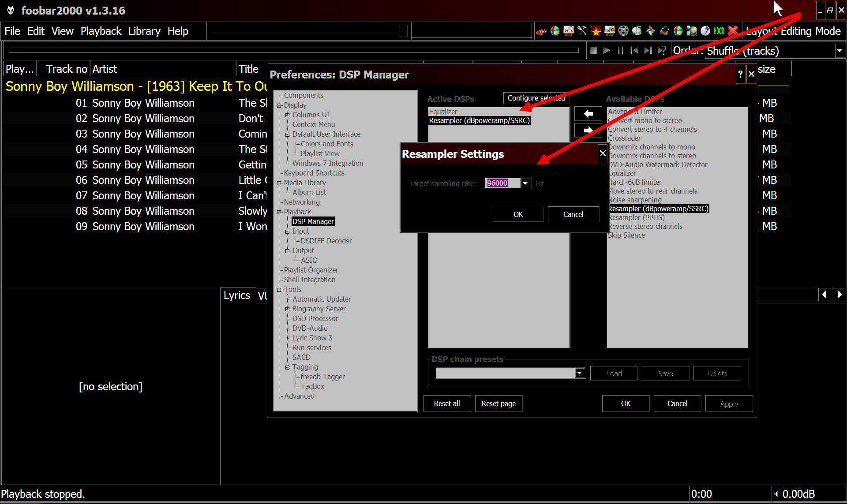
Task: Select Keyboard Shortcuts in the preferences tree
Action: click(314, 173)
